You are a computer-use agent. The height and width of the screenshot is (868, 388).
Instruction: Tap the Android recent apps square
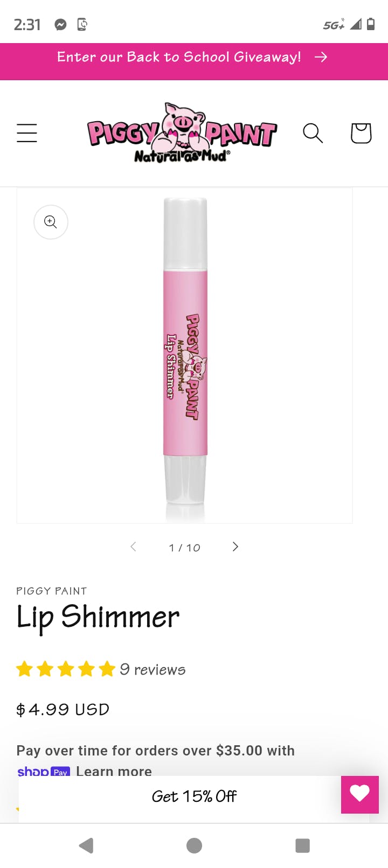point(302,845)
